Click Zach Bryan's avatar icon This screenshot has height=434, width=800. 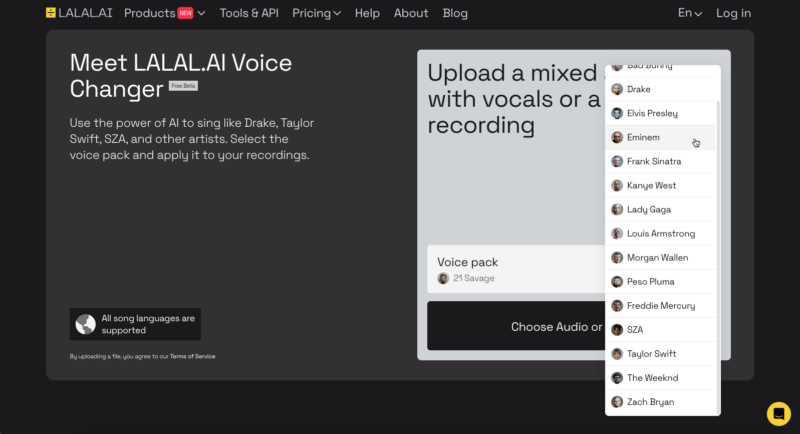[617, 402]
